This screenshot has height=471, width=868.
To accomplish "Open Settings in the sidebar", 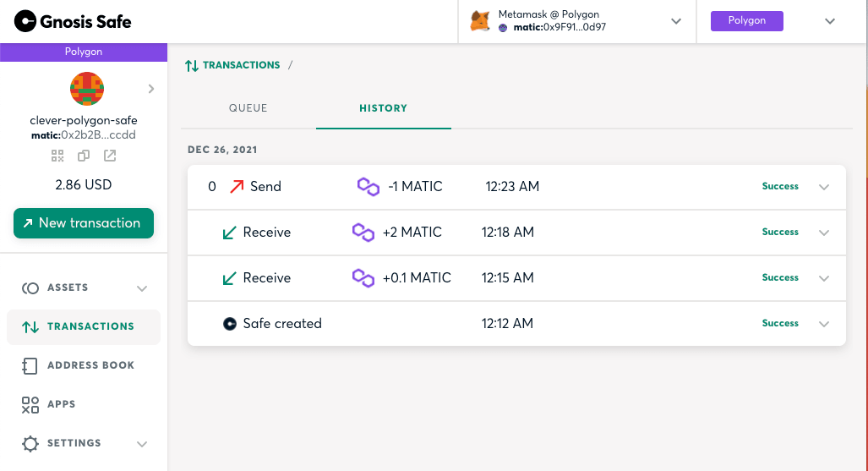I will pos(84,443).
